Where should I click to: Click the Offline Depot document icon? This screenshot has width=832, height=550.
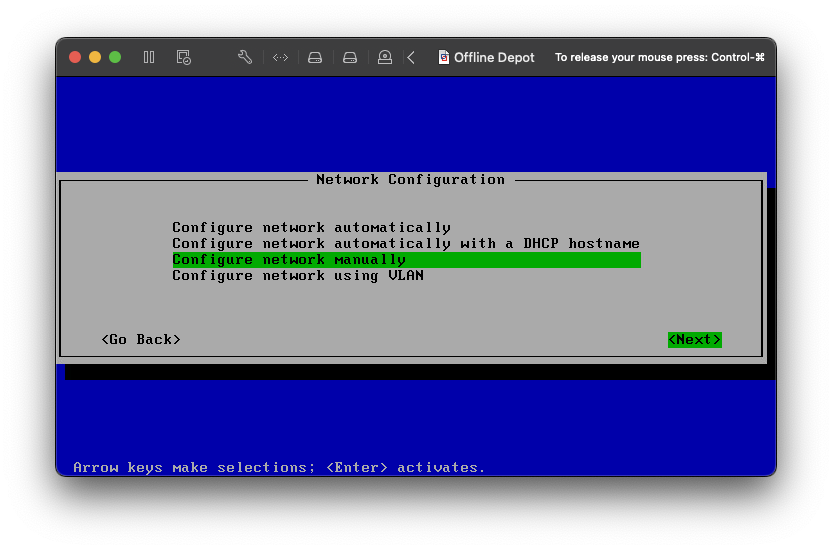tap(444, 57)
